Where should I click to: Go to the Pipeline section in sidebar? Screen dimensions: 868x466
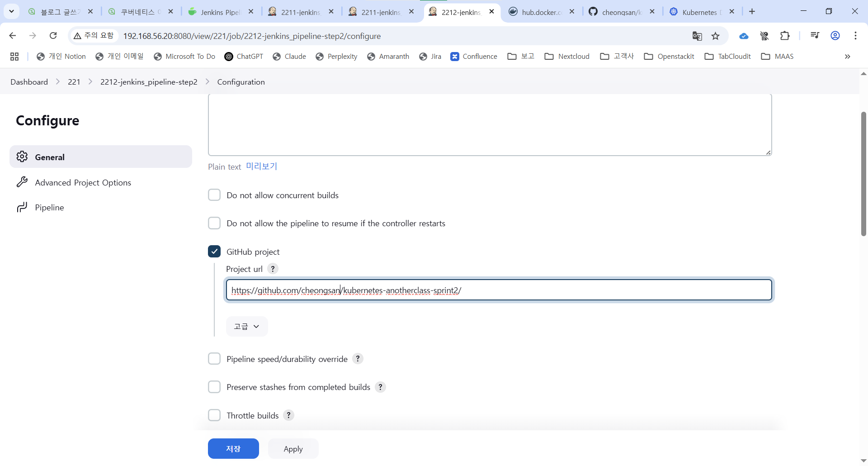pos(49,208)
